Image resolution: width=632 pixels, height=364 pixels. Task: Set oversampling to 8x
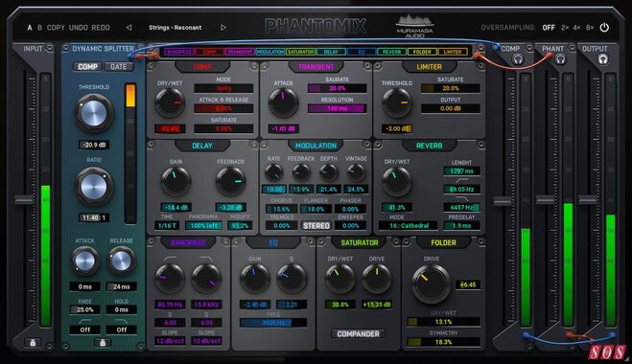590,28
